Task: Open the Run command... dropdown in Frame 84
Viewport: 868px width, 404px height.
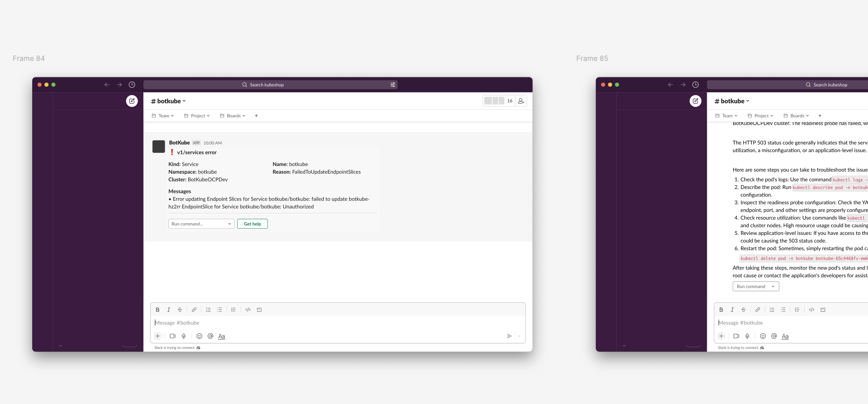Action: pyautogui.click(x=201, y=224)
